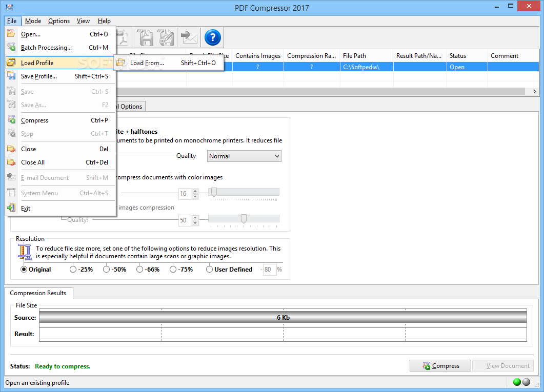Expand the Load Profile submenu
Image resolution: width=544 pixels, height=392 pixels.
(x=60, y=63)
